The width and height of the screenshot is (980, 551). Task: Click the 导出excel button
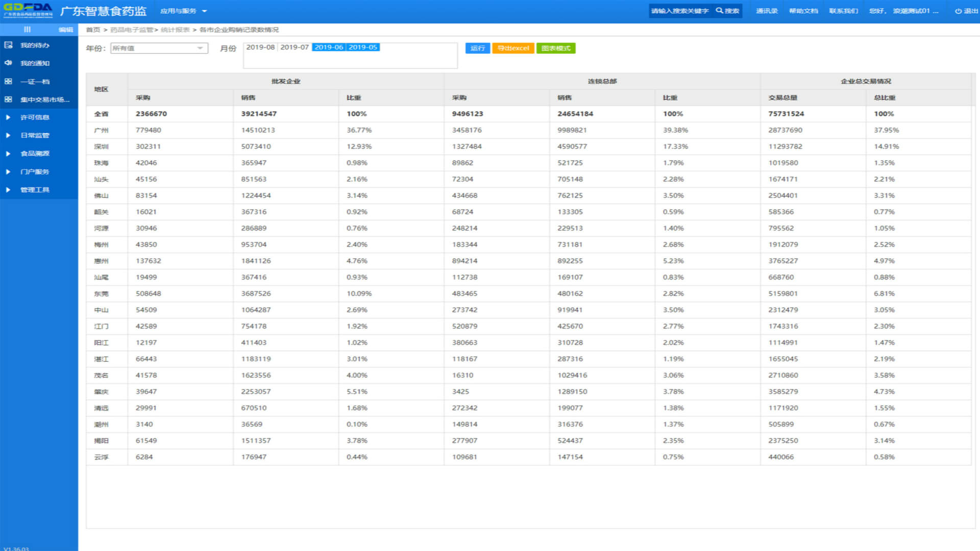[513, 48]
